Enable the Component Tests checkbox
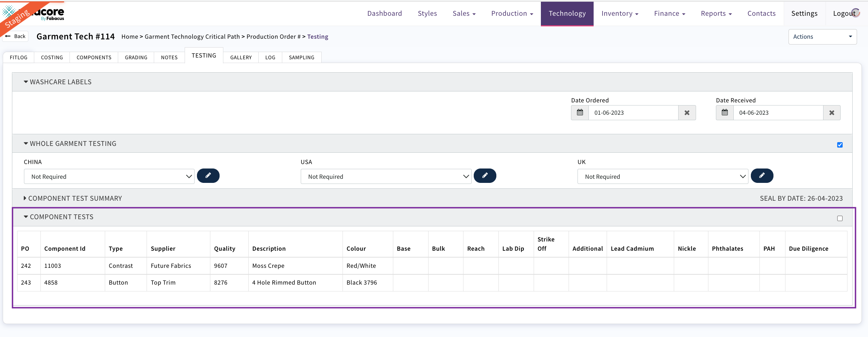868x337 pixels. click(x=840, y=218)
